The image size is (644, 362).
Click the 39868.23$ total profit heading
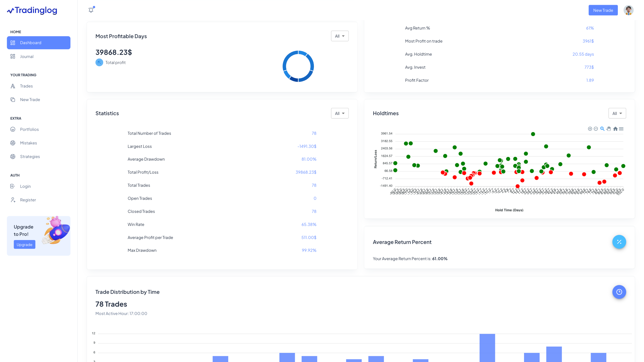pyautogui.click(x=114, y=52)
